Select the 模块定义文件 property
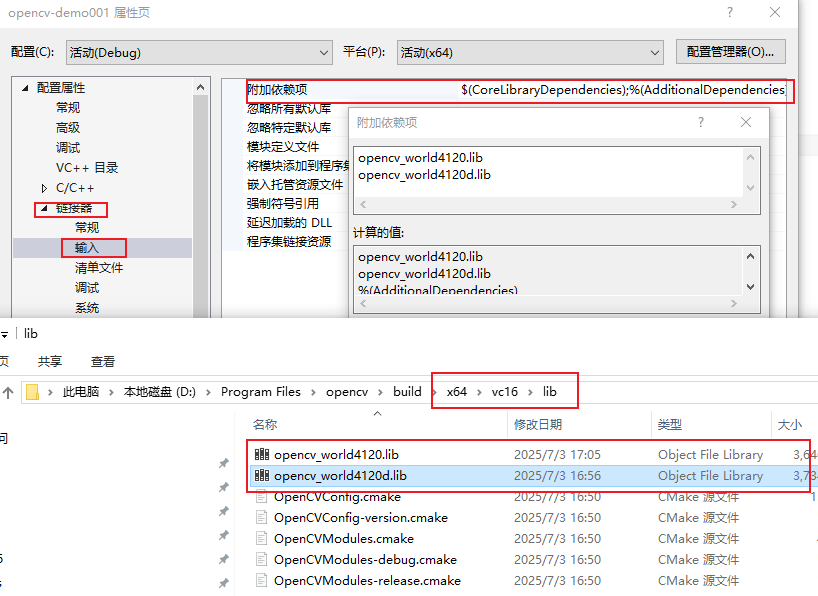Image resolution: width=818 pixels, height=596 pixels. point(283,147)
